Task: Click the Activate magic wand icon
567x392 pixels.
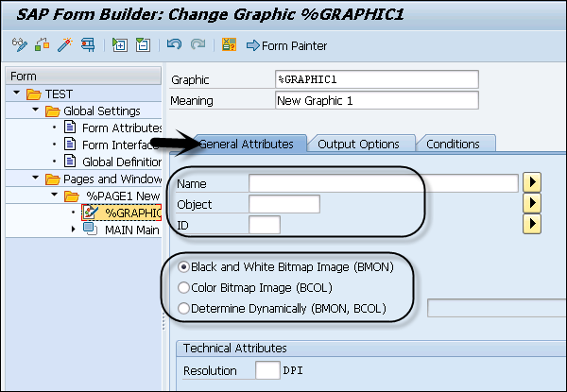Action: point(65,44)
